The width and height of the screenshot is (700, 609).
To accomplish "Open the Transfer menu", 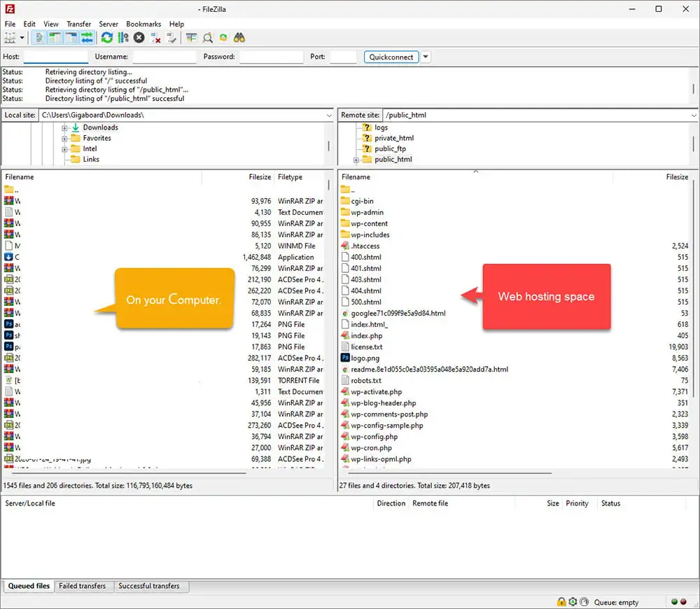I will tap(78, 24).
